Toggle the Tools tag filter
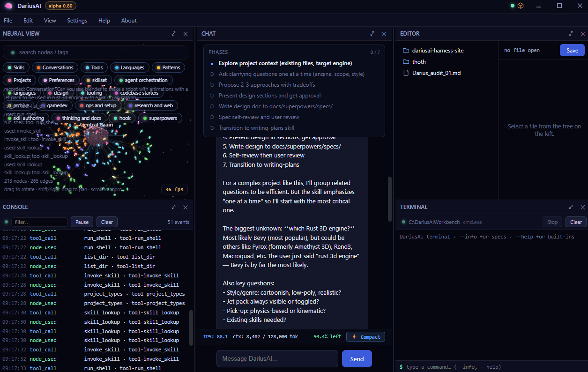Image resolution: width=588 pixels, height=372 pixels. click(x=94, y=67)
